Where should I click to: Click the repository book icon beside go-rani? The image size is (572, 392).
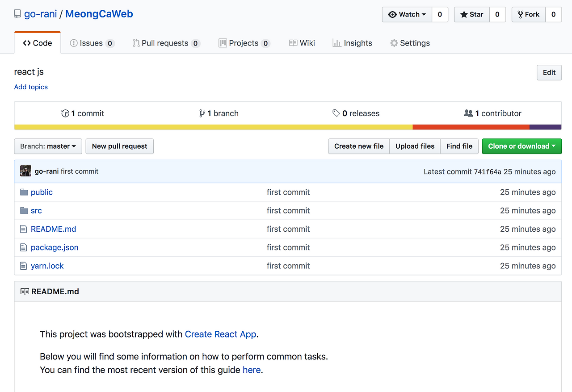pyautogui.click(x=17, y=14)
